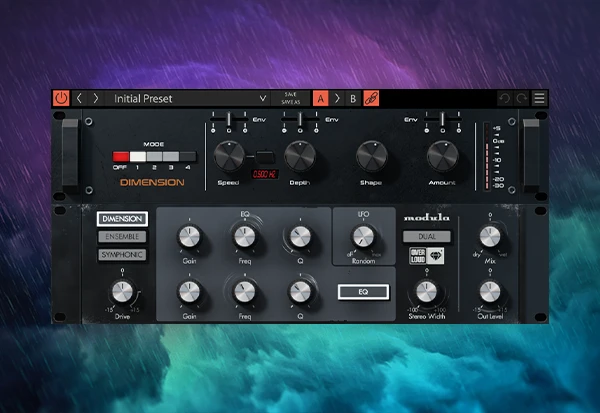Click the orange DIMENSION label under Mode

tap(152, 183)
